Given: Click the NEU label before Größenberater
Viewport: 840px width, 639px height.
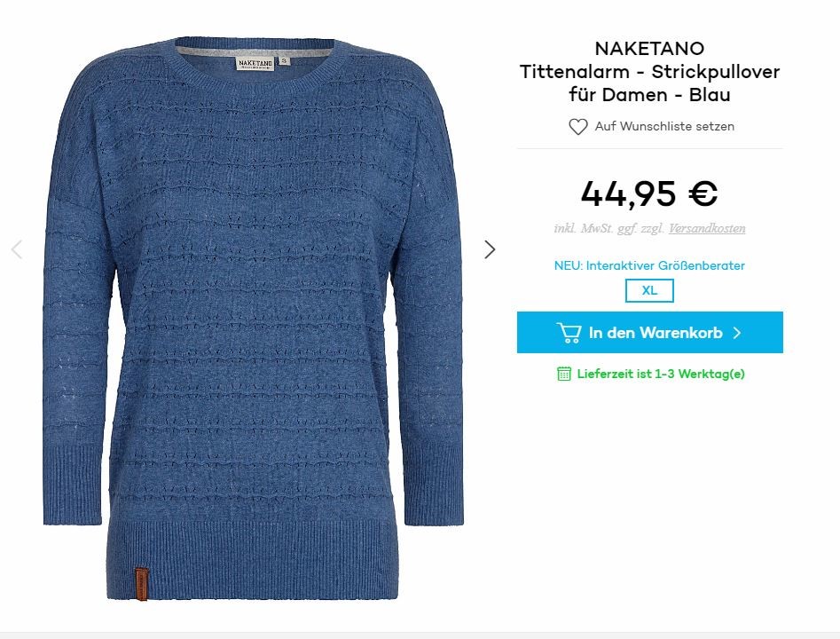Looking at the screenshot, I should (x=569, y=265).
